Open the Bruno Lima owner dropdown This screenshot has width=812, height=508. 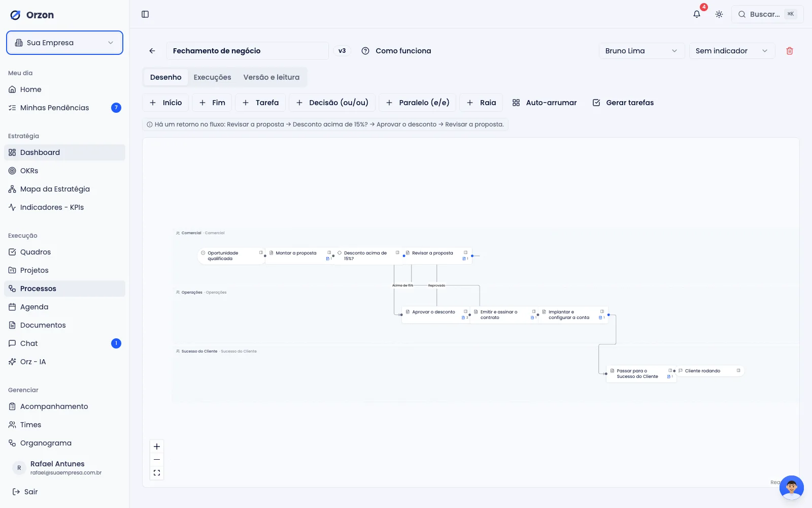pyautogui.click(x=641, y=51)
